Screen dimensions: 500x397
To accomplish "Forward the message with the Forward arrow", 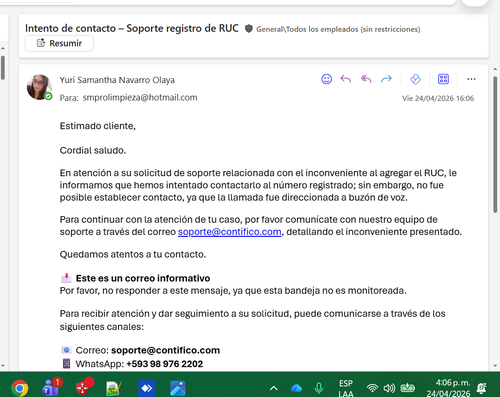I will pyautogui.click(x=386, y=79).
